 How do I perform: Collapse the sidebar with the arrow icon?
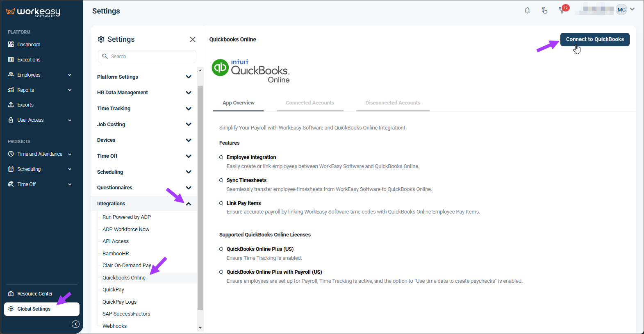(x=75, y=324)
